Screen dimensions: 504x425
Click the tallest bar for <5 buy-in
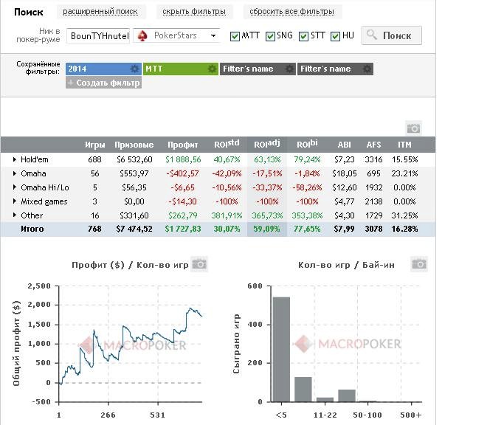[x=281, y=350]
